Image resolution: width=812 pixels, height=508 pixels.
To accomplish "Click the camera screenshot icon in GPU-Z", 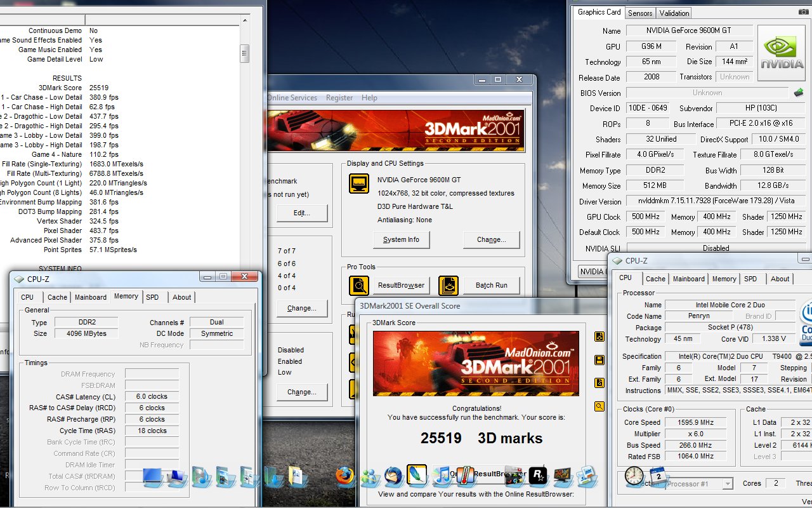I will [x=804, y=12].
